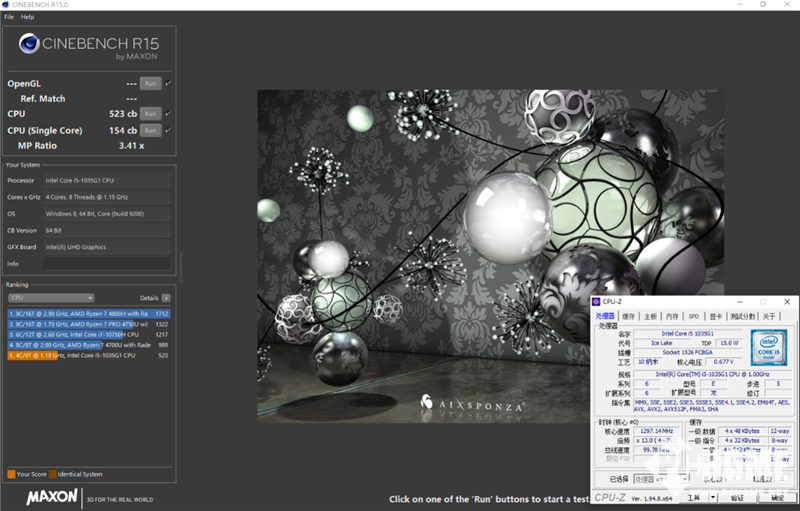This screenshot has width=800, height=511.
Task: Toggle the OpenGL test checkmark
Action: [x=168, y=83]
